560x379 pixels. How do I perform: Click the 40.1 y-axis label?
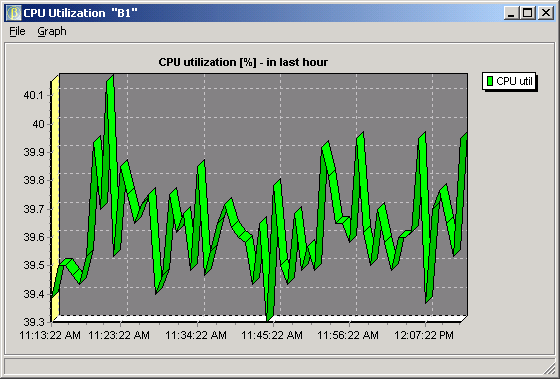pos(33,95)
